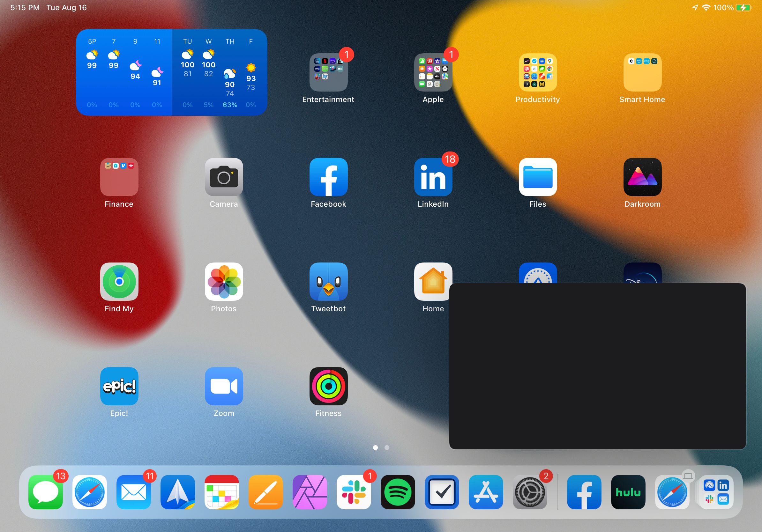Open the App Library icon in dock
762x532 pixels.
tap(716, 492)
